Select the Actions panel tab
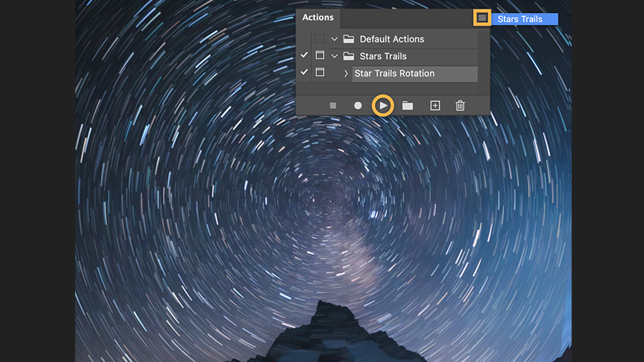 [x=318, y=18]
